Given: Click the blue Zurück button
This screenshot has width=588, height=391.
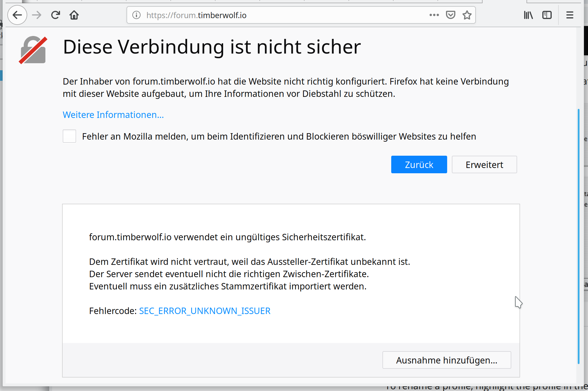Looking at the screenshot, I should tap(419, 164).
